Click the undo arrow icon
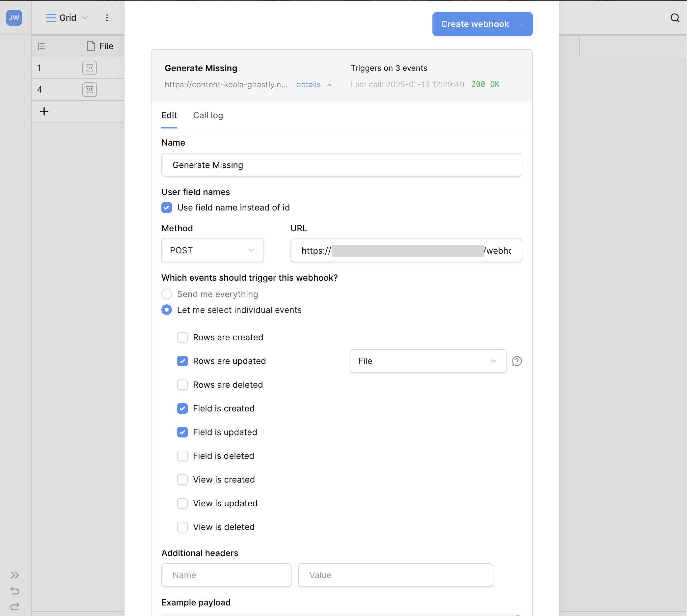 click(x=14, y=591)
